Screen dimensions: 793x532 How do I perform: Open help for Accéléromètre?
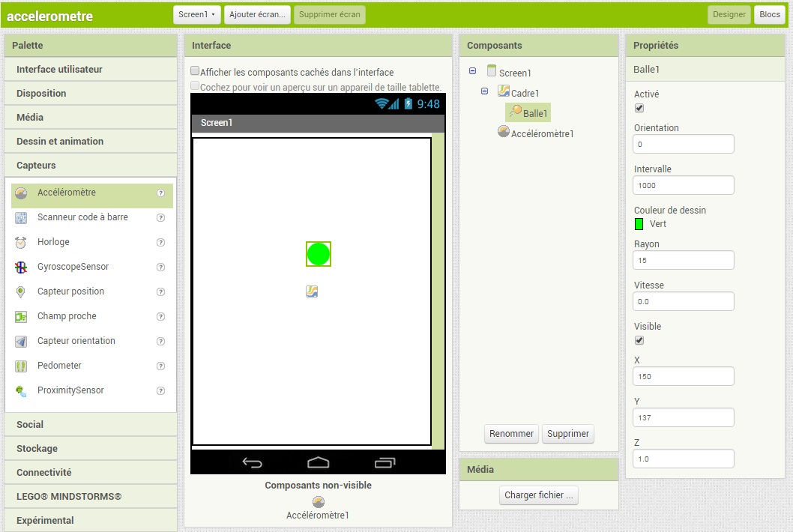(x=161, y=193)
